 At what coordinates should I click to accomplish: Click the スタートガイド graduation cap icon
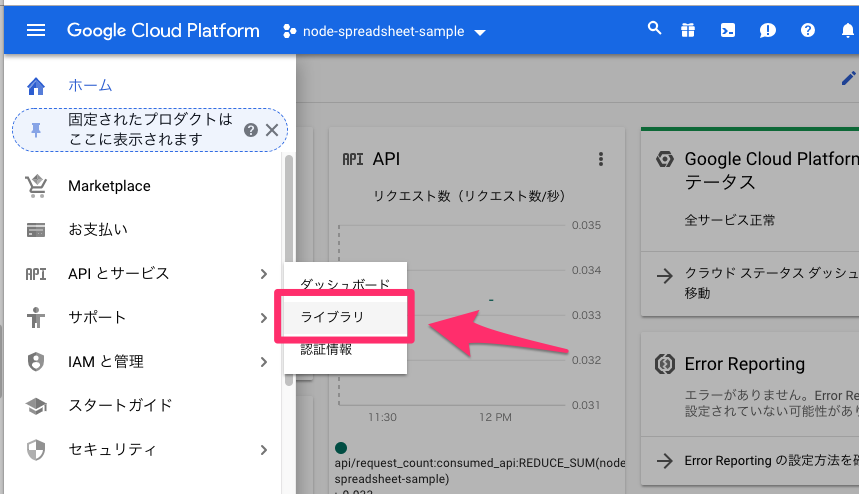pos(36,406)
